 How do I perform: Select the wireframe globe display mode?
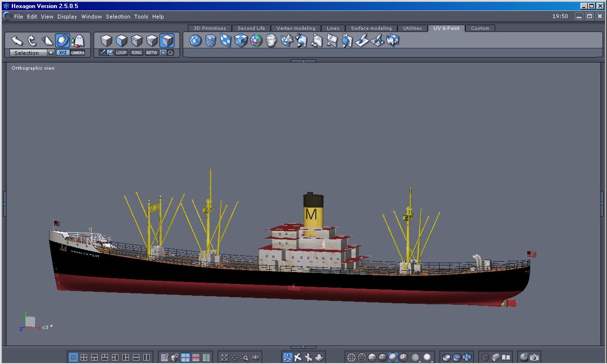pos(351,357)
